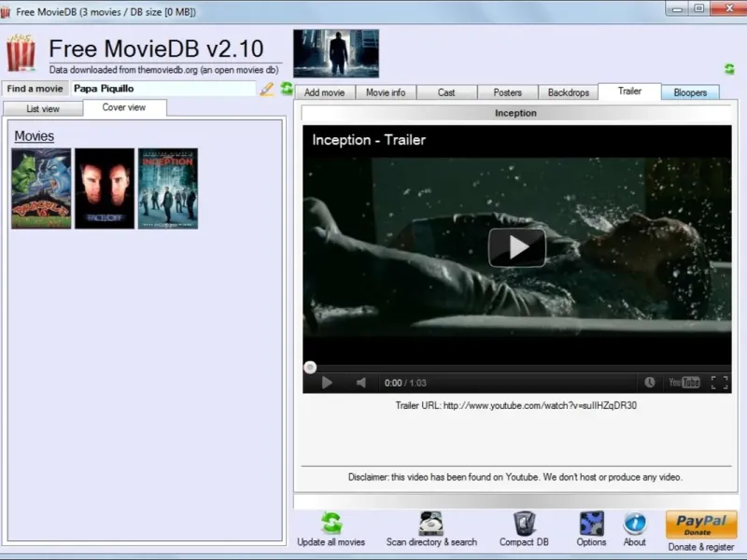The image size is (747, 560).
Task: Select the Cover view tab
Action: click(x=124, y=107)
